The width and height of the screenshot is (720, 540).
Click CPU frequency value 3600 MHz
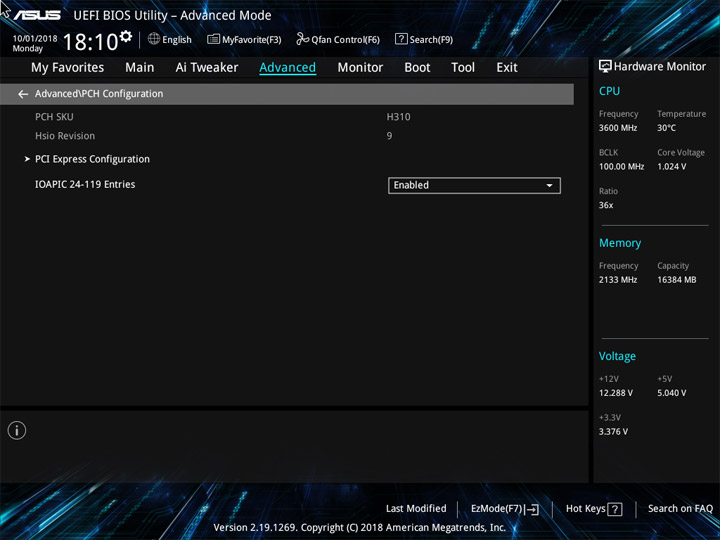click(x=618, y=128)
